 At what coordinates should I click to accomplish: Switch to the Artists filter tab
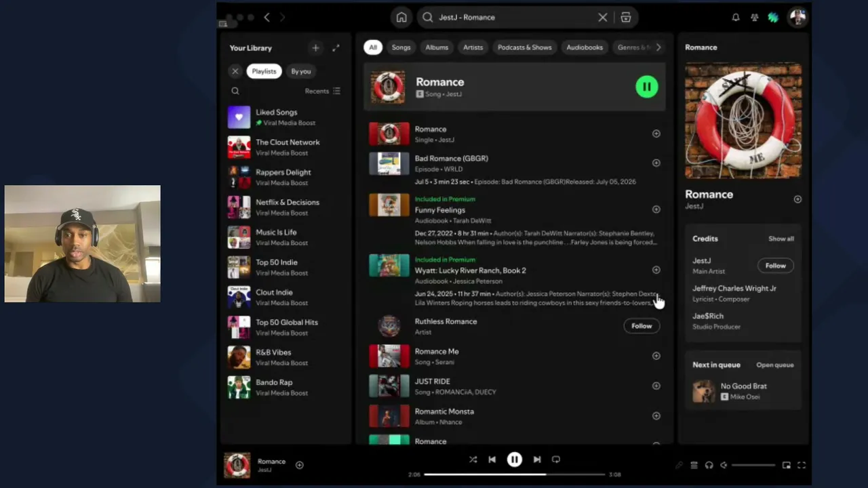pos(473,47)
